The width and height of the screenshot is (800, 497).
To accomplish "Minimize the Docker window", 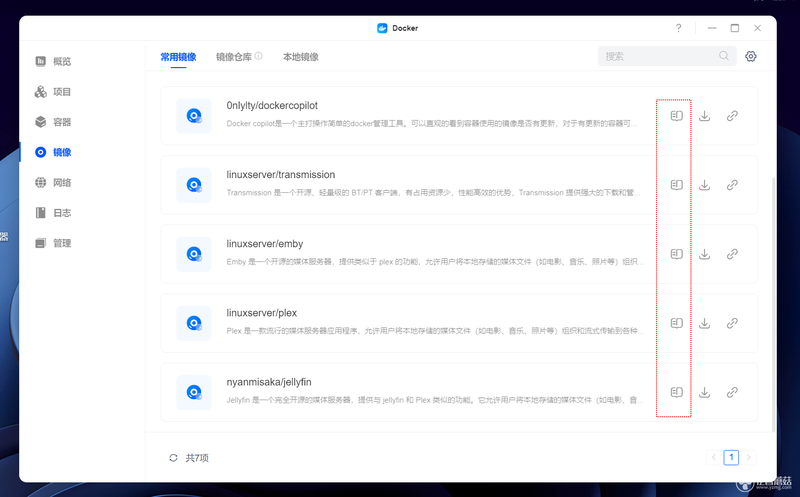I will 712,28.
